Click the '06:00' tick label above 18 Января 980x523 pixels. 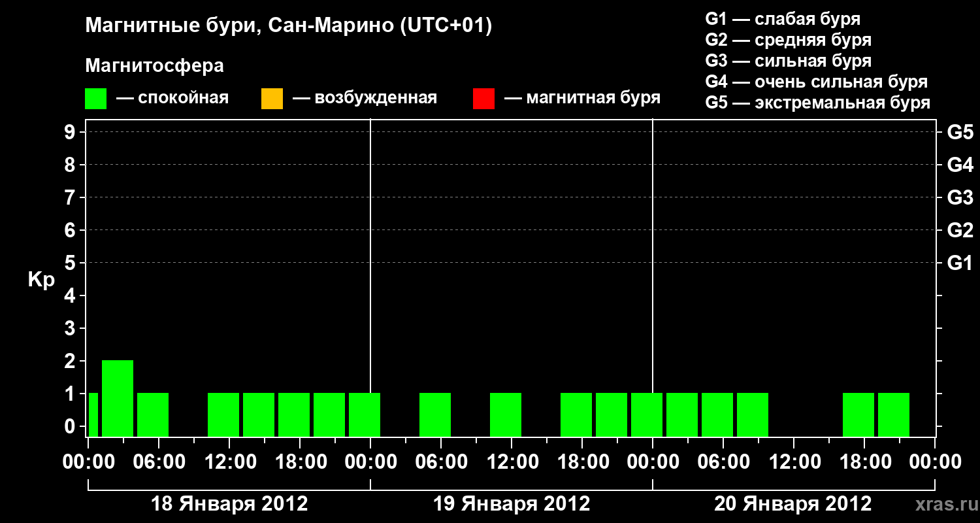click(x=158, y=462)
